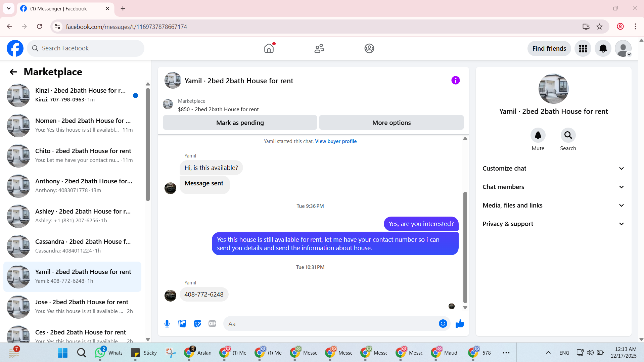The height and width of the screenshot is (362, 644).
Task: Click the 408-772-6248 message bubble
Action: coord(204,295)
